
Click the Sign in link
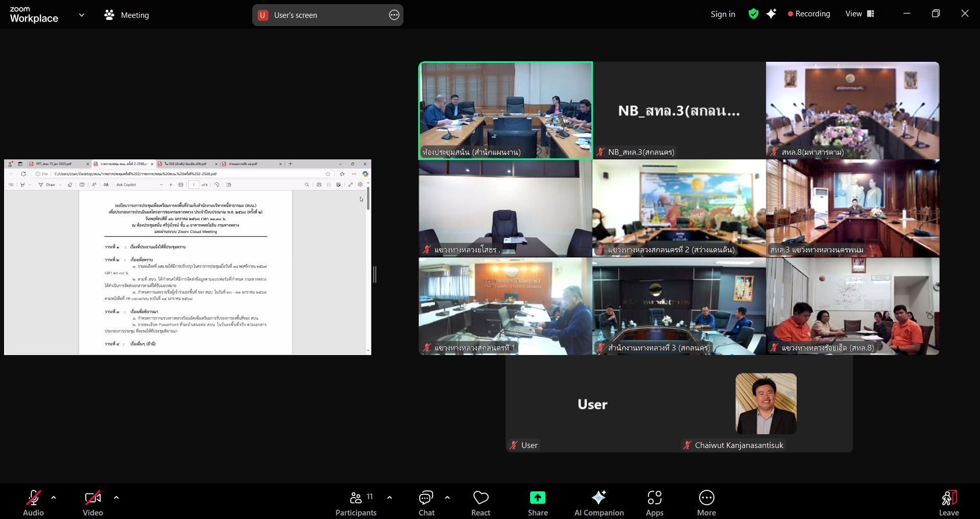tap(723, 14)
